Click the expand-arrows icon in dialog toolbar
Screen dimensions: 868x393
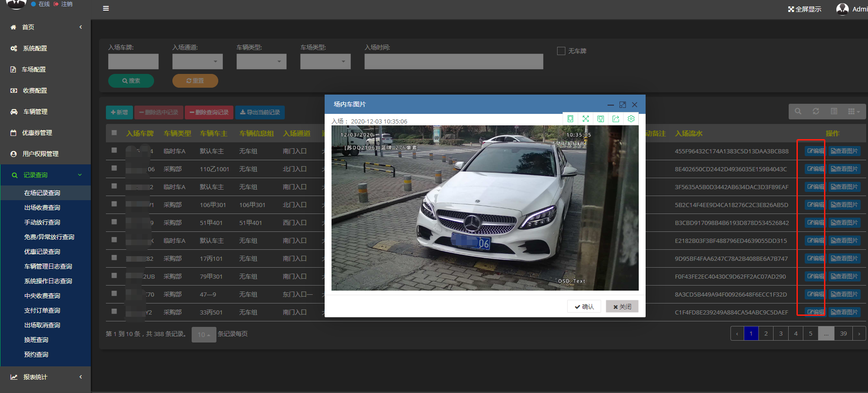tap(586, 119)
